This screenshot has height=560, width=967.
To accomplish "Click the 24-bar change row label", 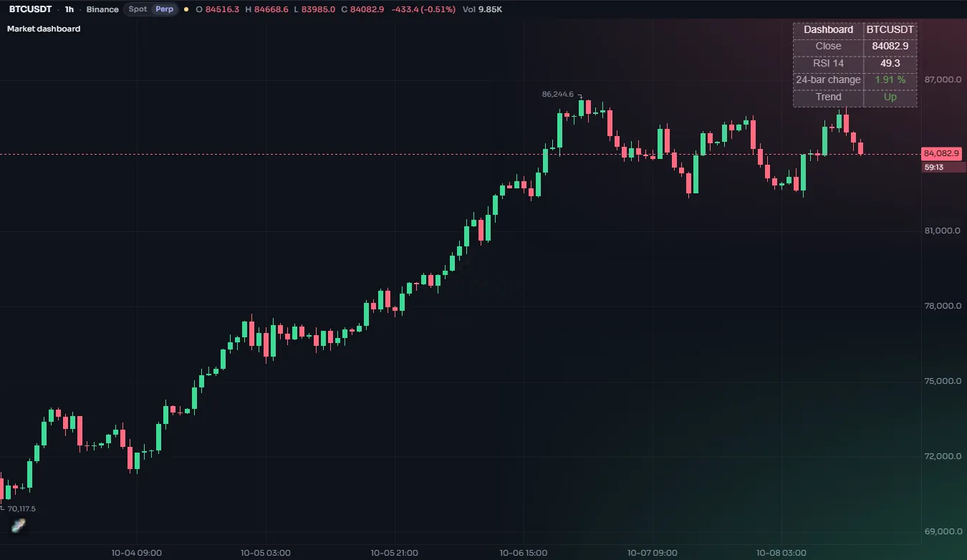I will 828,79.
